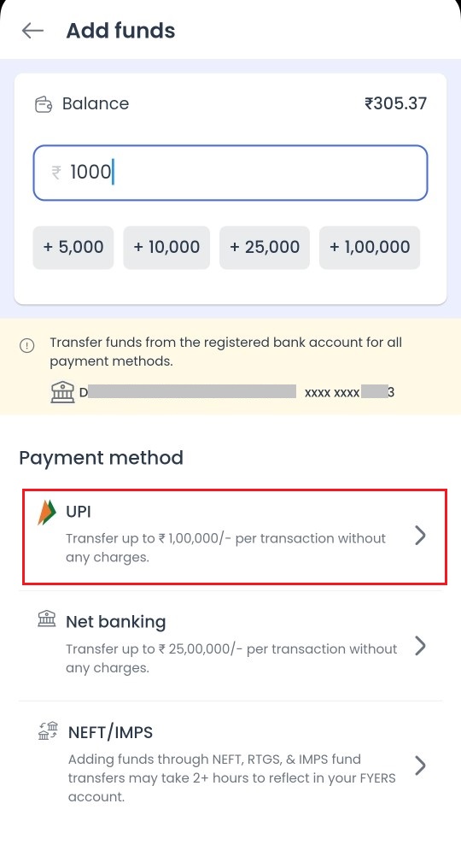461x868 pixels.
Task: Click the rupee symbol in amount field
Action: (x=55, y=173)
